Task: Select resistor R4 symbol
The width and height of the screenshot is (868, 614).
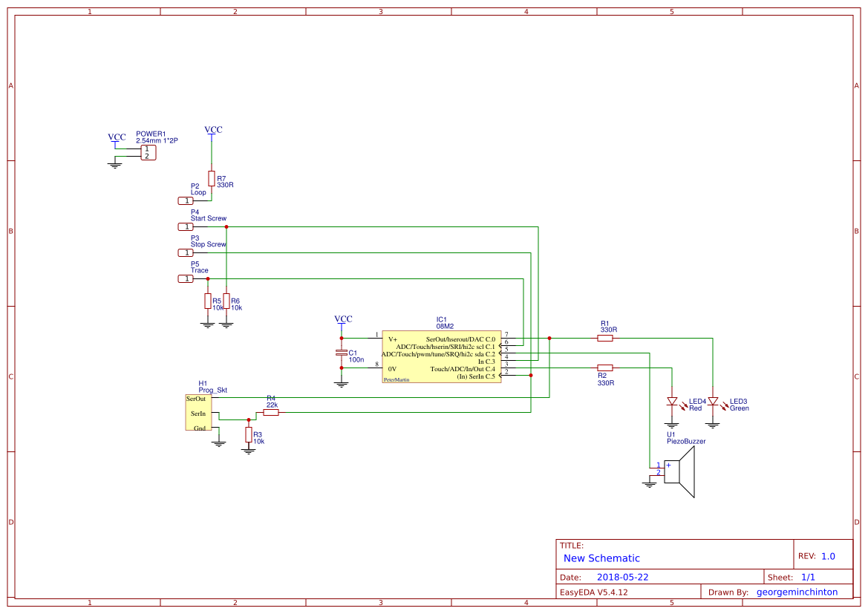Action: 271,413
